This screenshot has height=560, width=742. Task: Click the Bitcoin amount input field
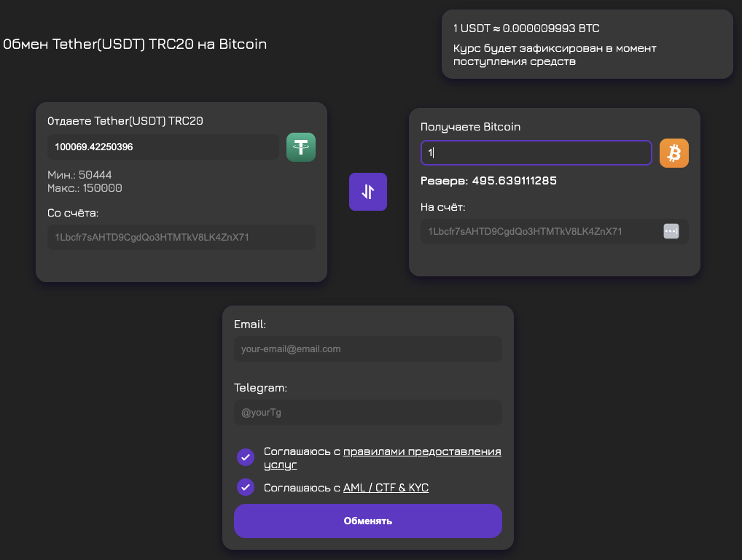[x=536, y=153]
